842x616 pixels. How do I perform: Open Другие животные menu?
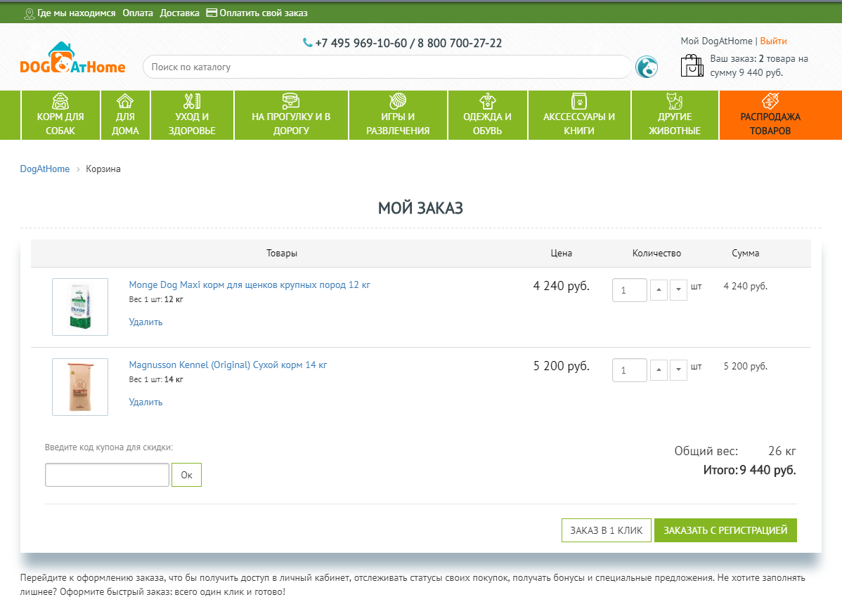(675, 115)
